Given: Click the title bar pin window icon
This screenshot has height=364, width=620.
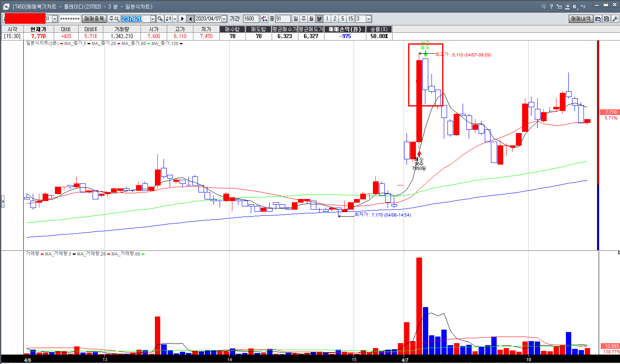Looking at the screenshot, I should [x=567, y=7].
